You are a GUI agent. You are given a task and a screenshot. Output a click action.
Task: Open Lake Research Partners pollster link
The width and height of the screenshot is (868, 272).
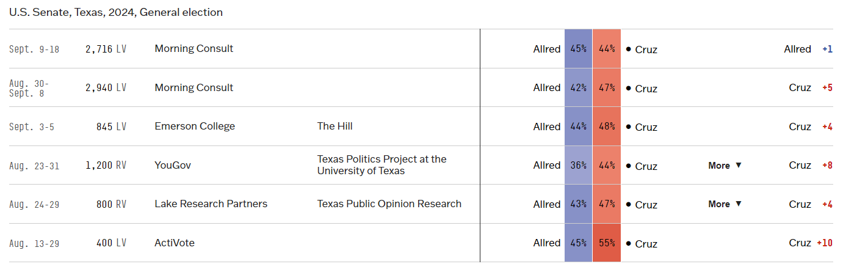click(x=211, y=204)
